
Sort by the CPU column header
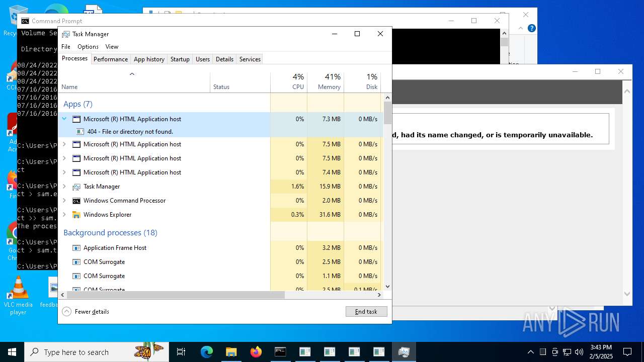[289, 82]
